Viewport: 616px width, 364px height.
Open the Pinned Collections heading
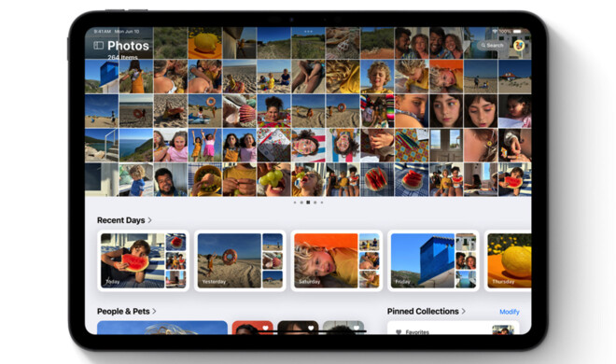point(423,311)
